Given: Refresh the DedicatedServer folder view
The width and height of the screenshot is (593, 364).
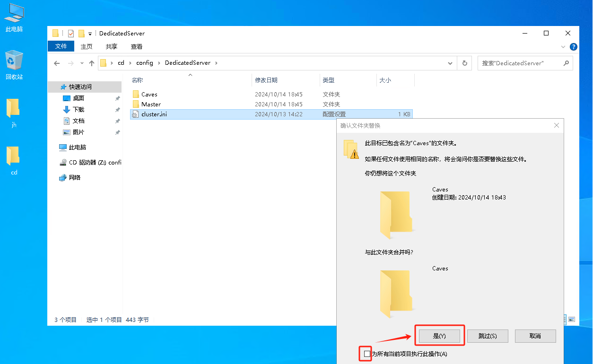Looking at the screenshot, I should point(465,63).
